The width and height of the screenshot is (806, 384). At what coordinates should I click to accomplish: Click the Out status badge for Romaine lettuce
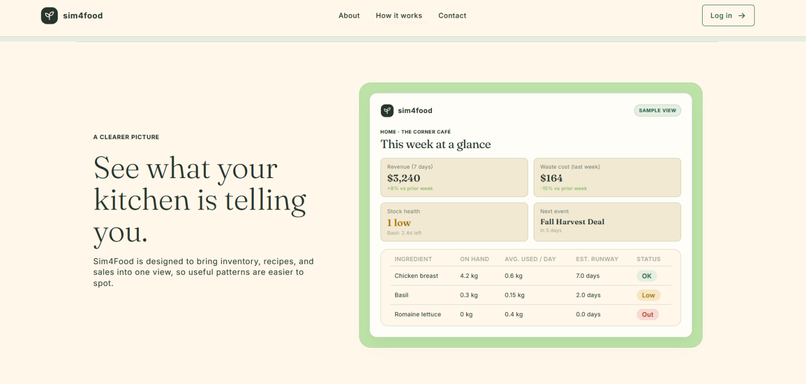tap(648, 315)
